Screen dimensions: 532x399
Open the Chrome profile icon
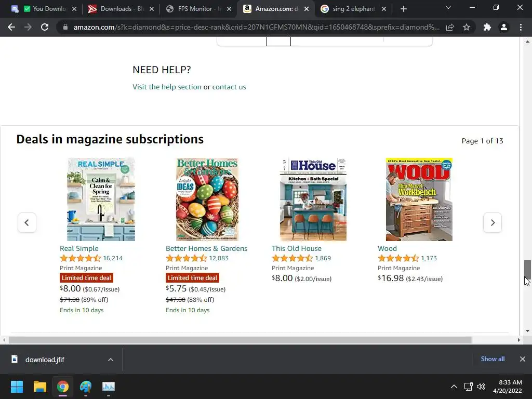point(504,27)
